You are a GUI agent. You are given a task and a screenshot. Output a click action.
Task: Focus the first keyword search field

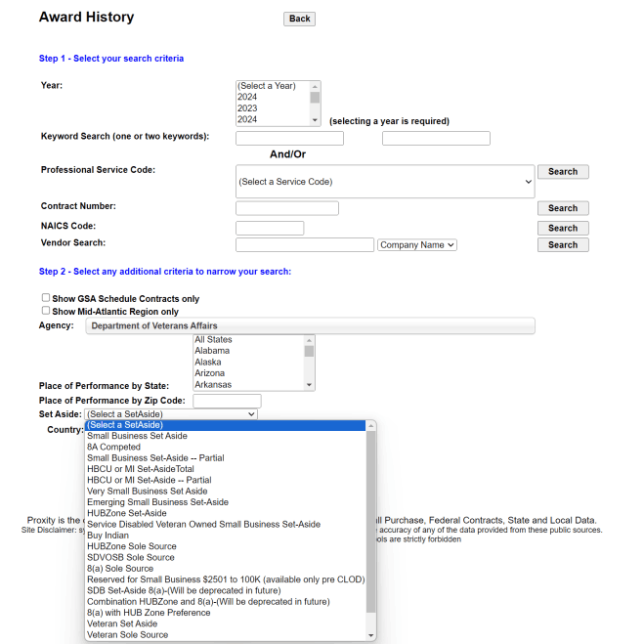click(289, 139)
